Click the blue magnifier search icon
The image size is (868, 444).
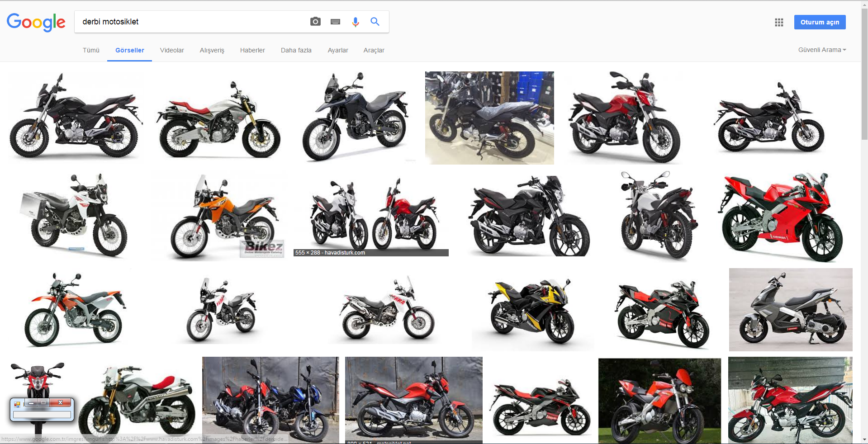[375, 21]
